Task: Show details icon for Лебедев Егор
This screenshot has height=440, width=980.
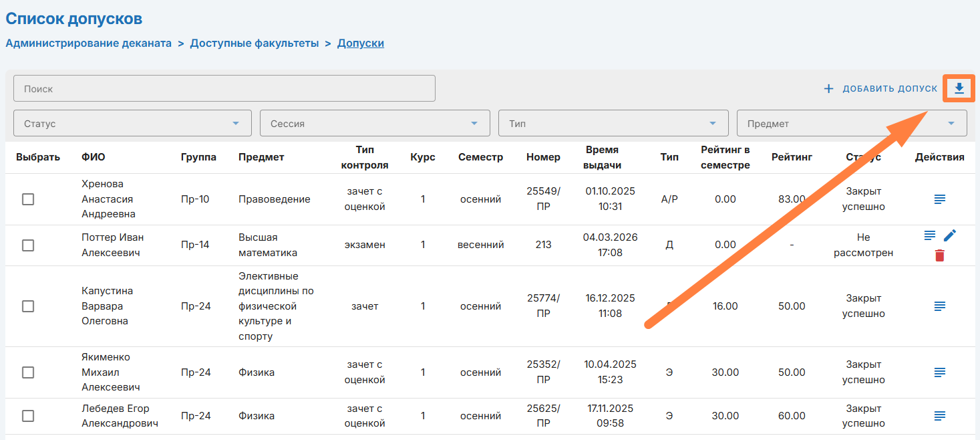Action: [x=939, y=416]
